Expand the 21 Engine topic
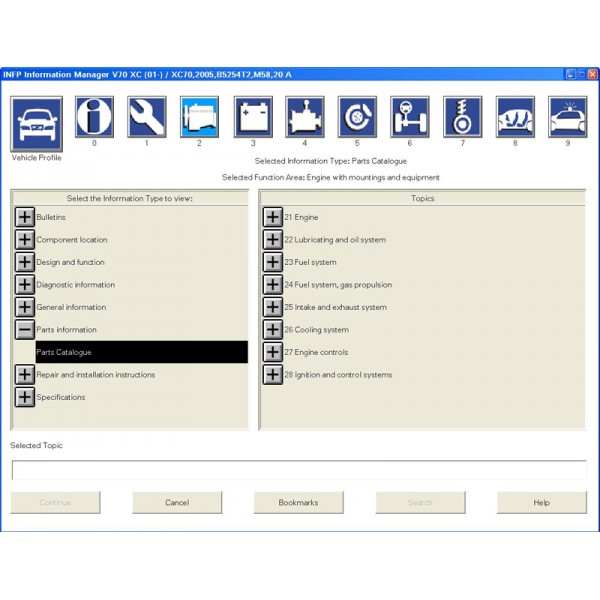 click(x=272, y=217)
